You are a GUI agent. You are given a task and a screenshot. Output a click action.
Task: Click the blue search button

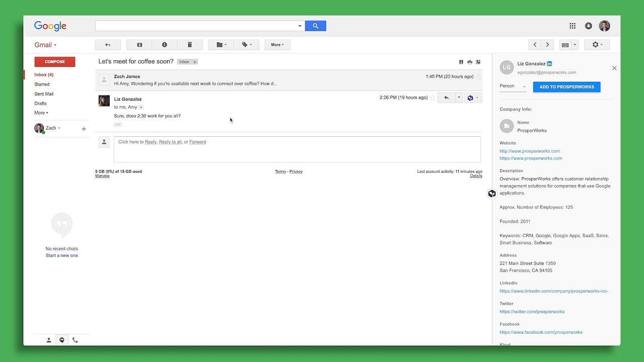315,26
